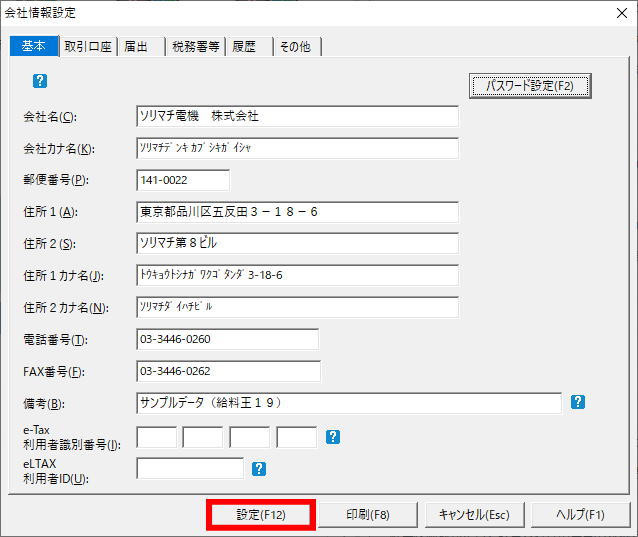
Task: Click the eLTAX 利用者ID input field
Action: 190,468
